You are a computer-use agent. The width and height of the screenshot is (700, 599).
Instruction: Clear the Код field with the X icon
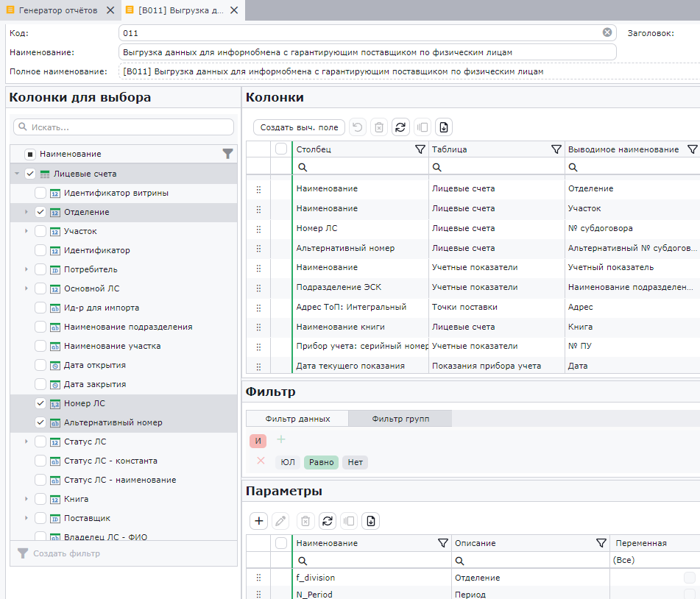[x=607, y=32]
